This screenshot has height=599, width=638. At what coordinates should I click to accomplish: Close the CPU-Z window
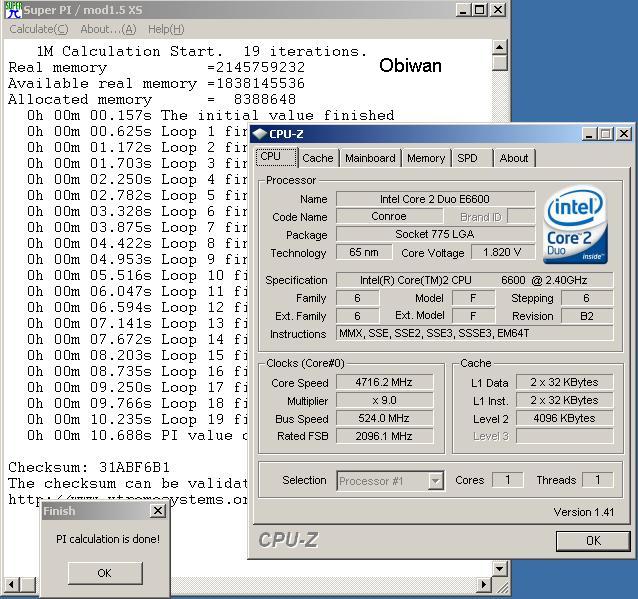click(623, 134)
